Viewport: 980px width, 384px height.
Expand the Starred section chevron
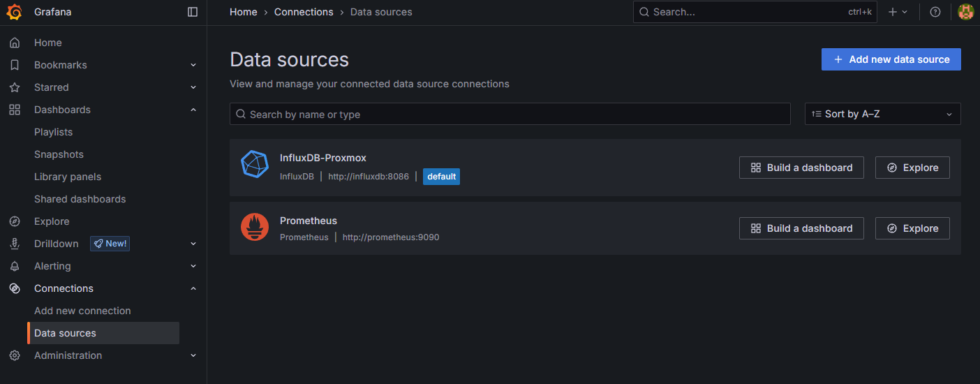tap(193, 87)
